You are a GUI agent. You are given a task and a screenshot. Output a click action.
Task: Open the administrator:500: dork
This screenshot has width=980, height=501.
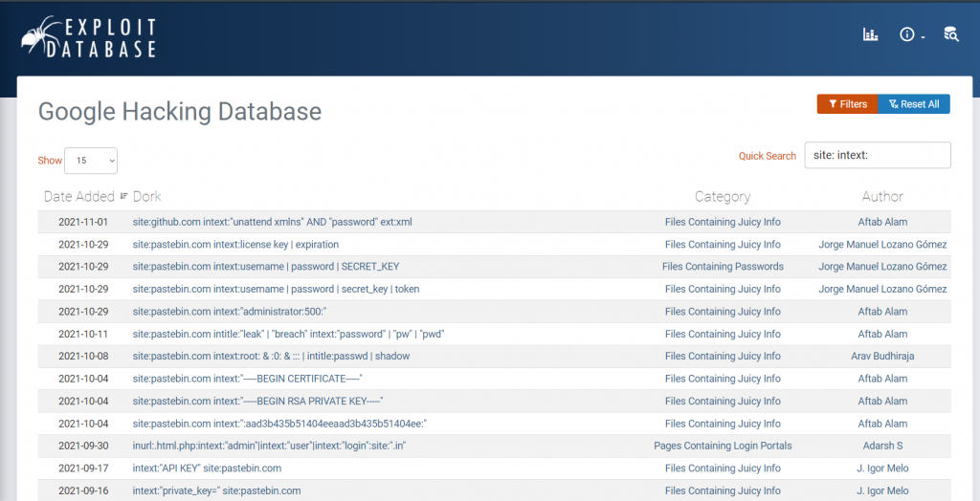(230, 311)
